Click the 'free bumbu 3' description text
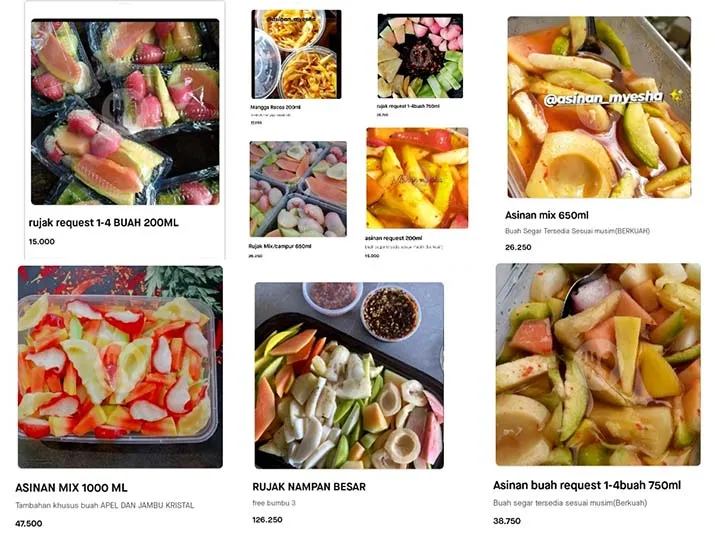The height and width of the screenshot is (536, 715). coord(274,503)
